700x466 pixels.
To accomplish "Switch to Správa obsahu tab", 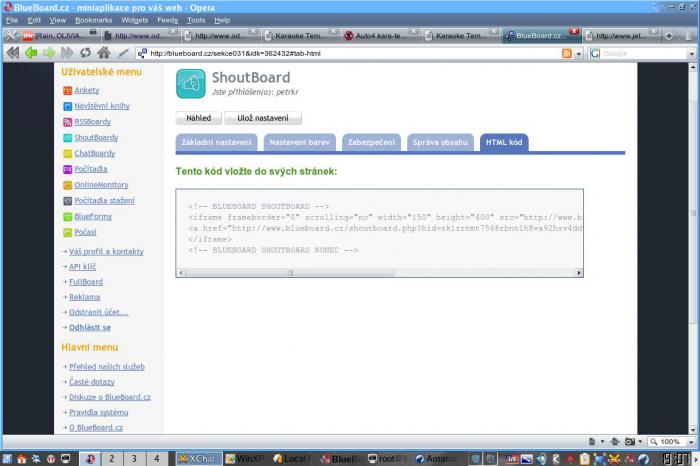I will [440, 142].
